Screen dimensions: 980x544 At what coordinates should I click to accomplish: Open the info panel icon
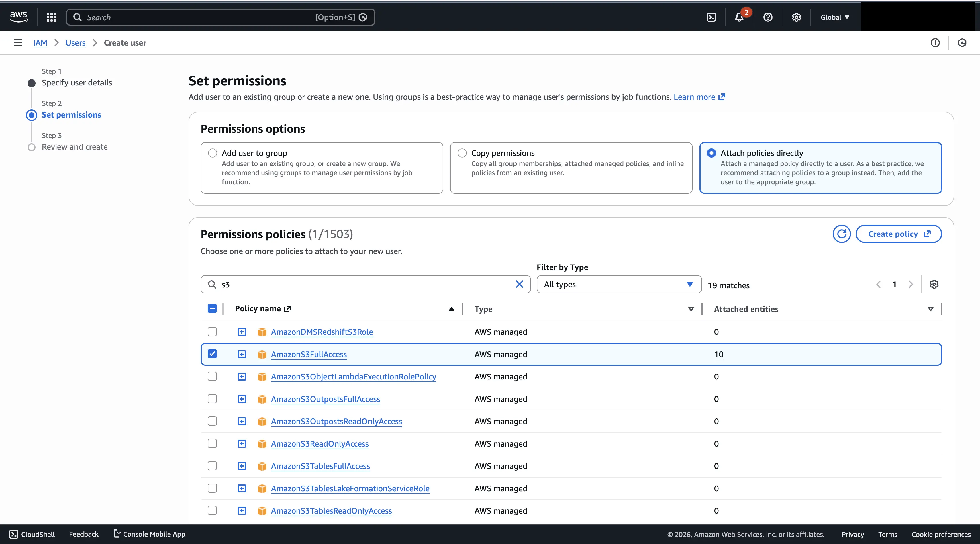point(935,43)
